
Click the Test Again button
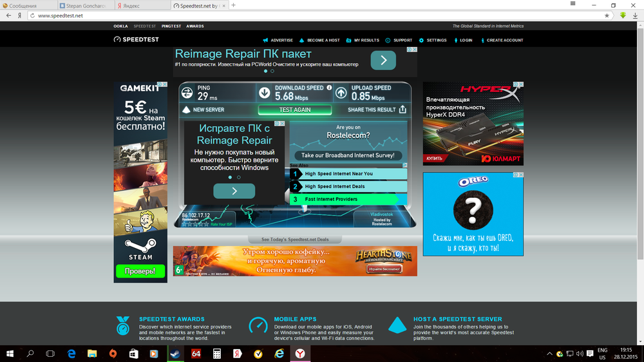(x=295, y=110)
